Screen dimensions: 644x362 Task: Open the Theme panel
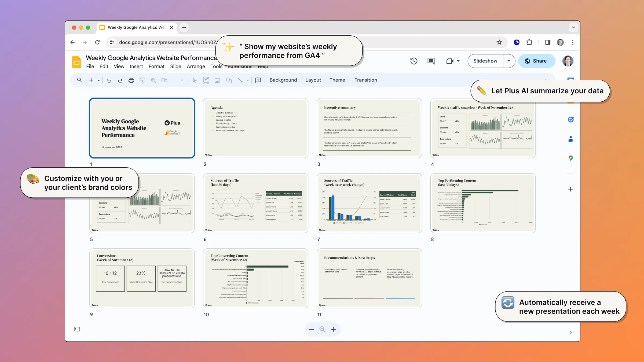tap(337, 80)
